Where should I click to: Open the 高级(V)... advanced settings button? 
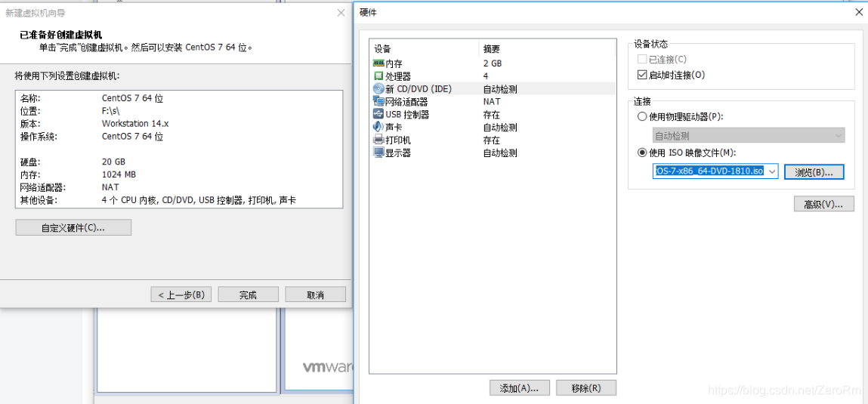(x=823, y=204)
